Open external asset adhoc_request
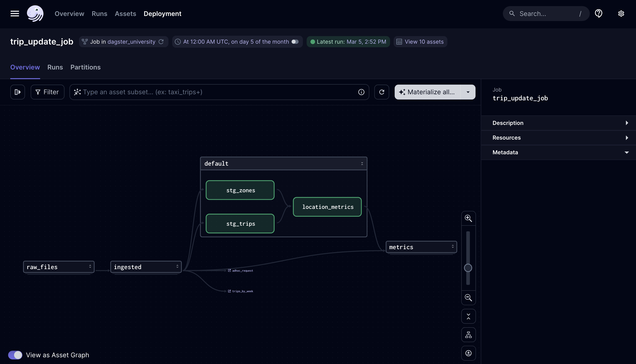The image size is (636, 364). click(240, 271)
